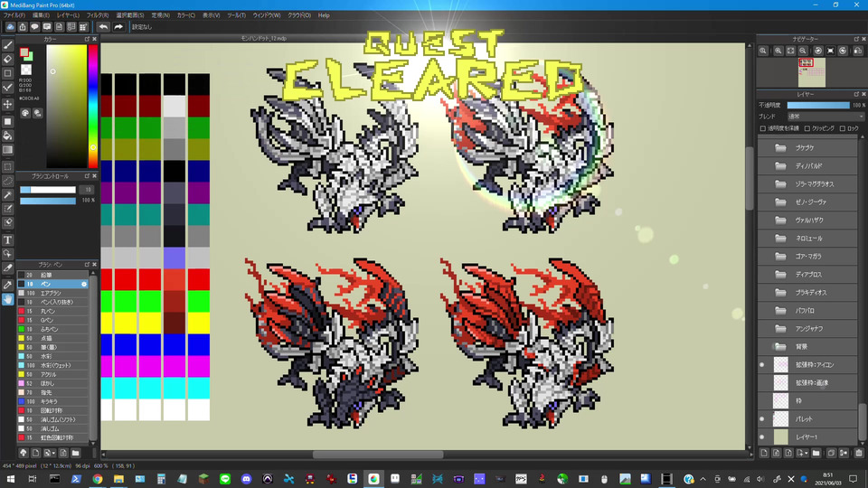Select the エアブラシ brush in brush list

pos(52,294)
